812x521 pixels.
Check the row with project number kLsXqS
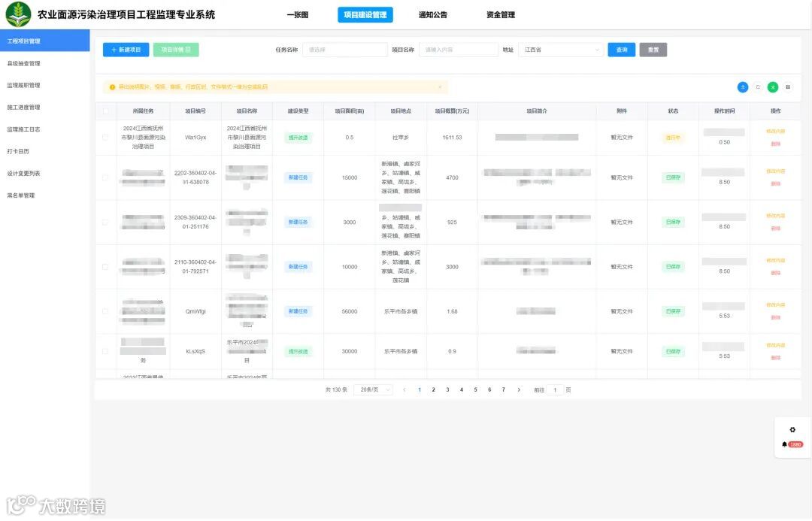pos(106,351)
